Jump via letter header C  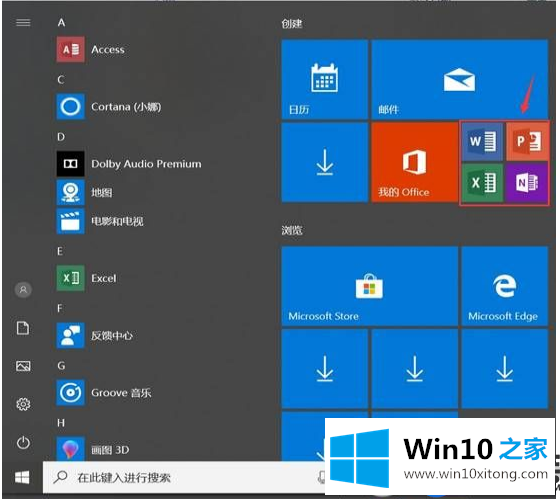pos(61,79)
